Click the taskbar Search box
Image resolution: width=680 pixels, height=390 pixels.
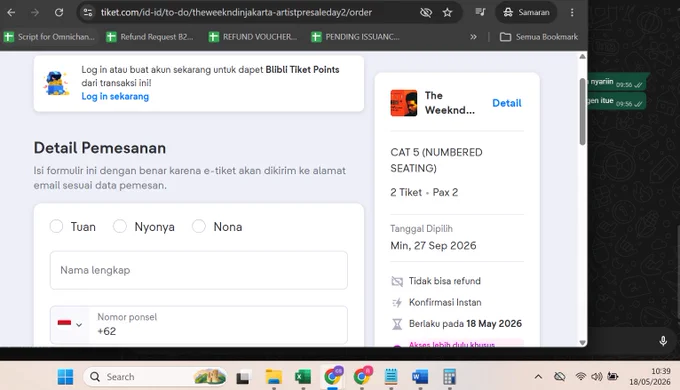click(x=155, y=377)
